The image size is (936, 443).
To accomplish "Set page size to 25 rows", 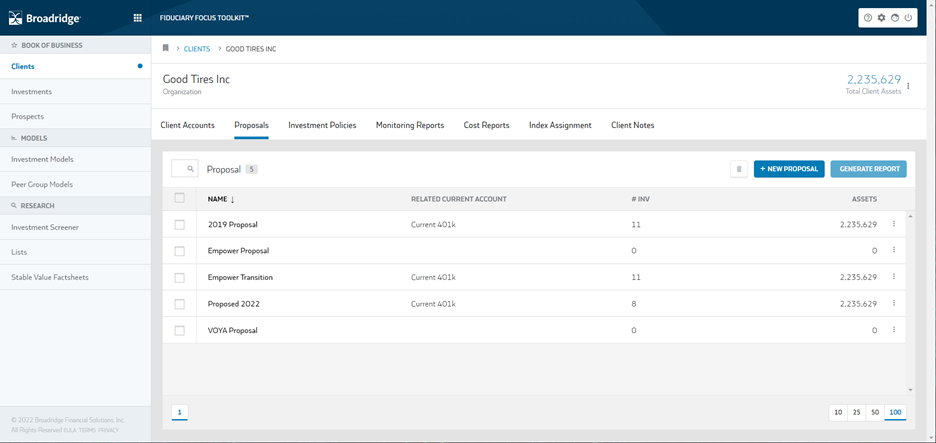I will point(857,412).
